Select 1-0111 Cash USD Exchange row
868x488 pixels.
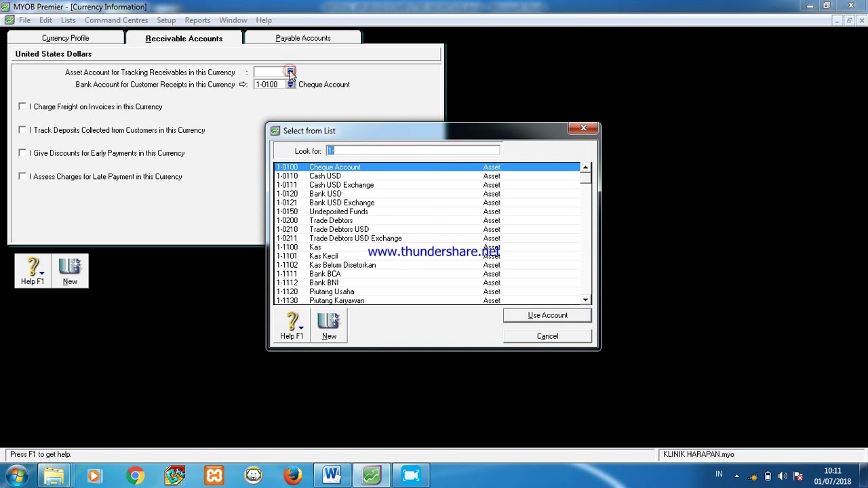[427, 184]
